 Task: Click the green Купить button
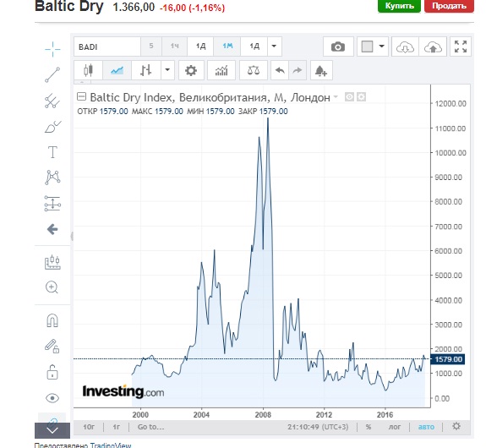click(399, 6)
